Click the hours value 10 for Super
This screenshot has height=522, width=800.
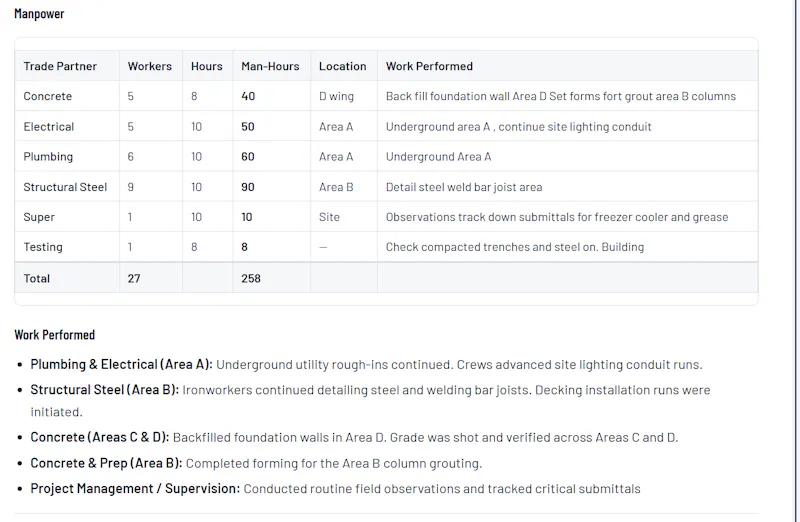pos(196,217)
